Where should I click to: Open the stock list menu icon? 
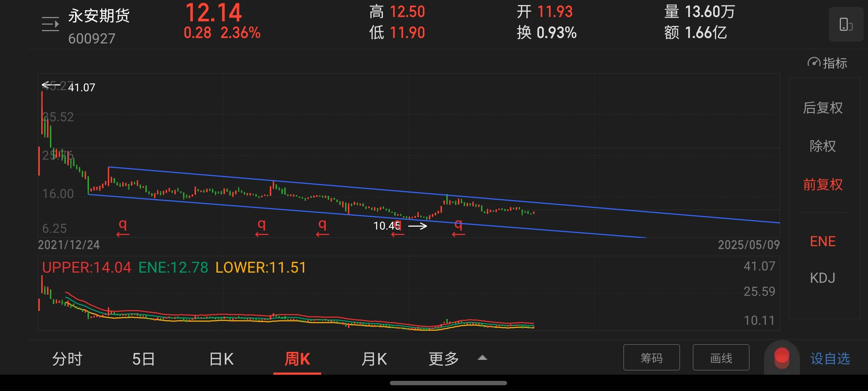(50, 24)
